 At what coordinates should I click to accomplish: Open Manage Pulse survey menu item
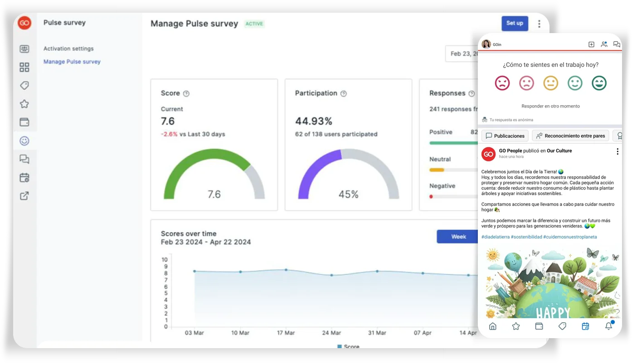[x=72, y=62]
